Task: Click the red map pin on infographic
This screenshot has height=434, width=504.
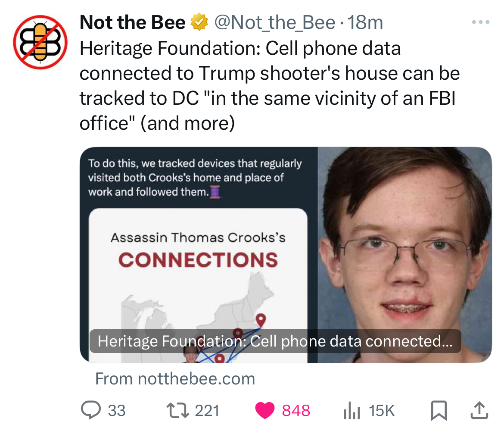Action: (260, 320)
